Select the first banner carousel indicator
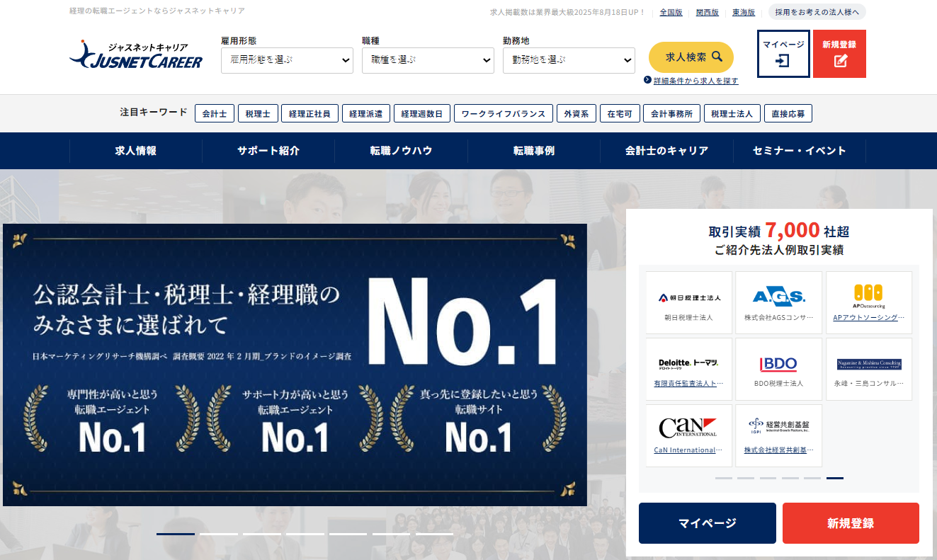937x560 pixels. tap(176, 534)
